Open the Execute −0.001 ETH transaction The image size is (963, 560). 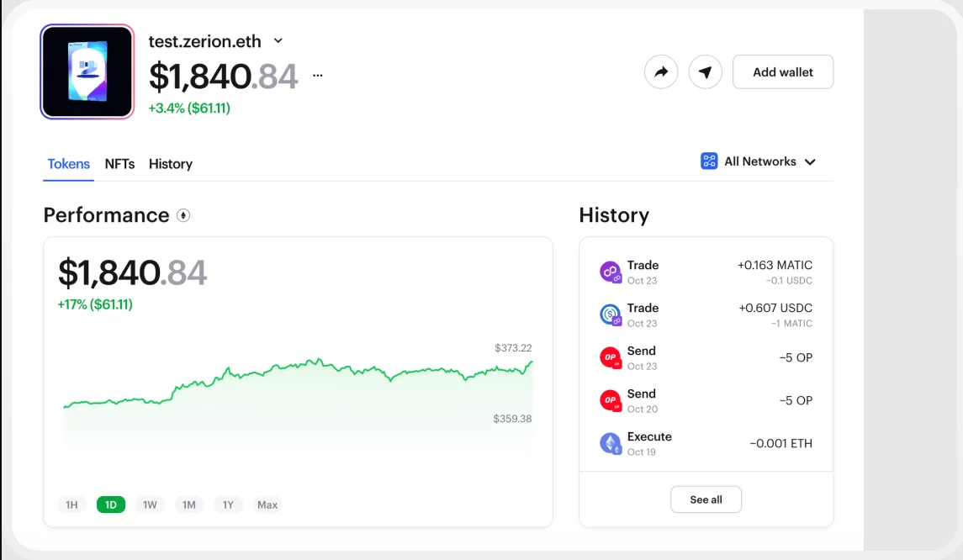click(x=706, y=443)
